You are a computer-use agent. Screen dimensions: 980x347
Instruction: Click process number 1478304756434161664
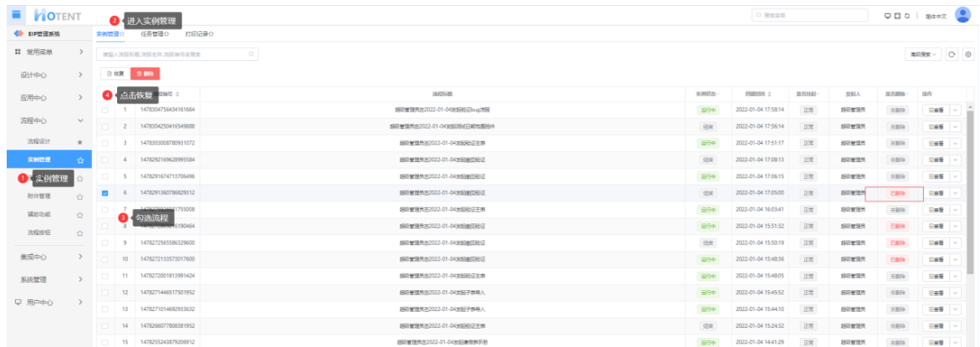[x=167, y=110]
